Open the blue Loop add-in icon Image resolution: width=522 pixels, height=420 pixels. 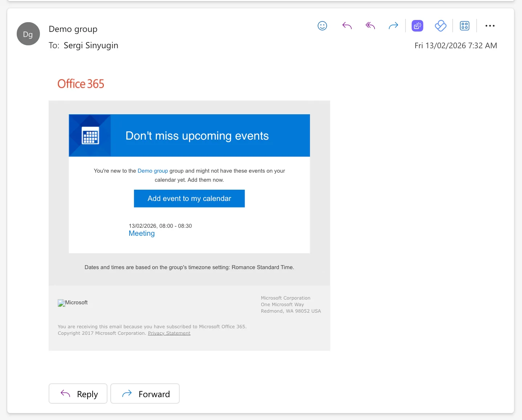[440, 25]
